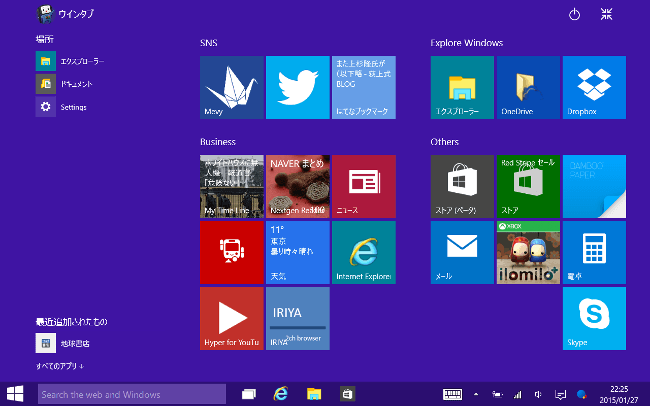The image size is (650, 406).
Task: Launch the Skype tile
Action: [594, 318]
